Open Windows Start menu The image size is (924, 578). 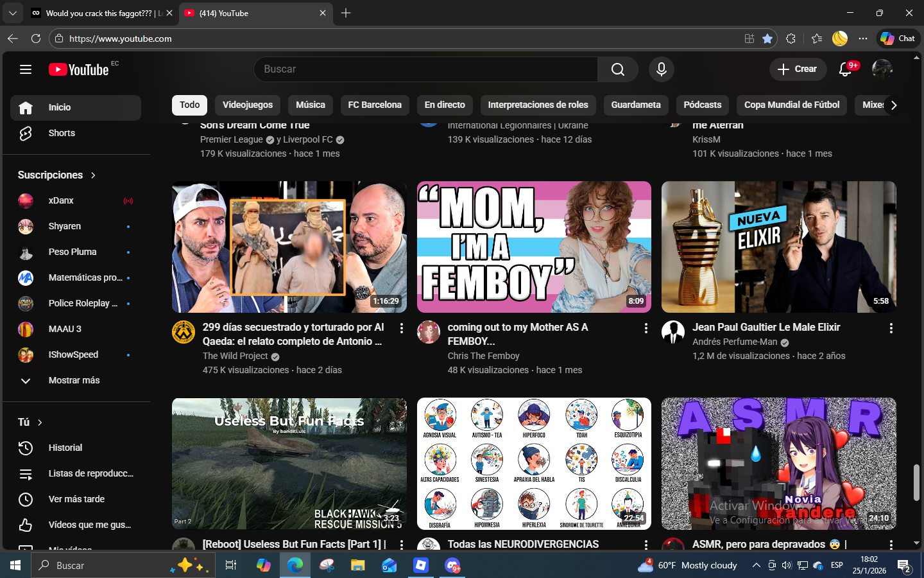15,565
